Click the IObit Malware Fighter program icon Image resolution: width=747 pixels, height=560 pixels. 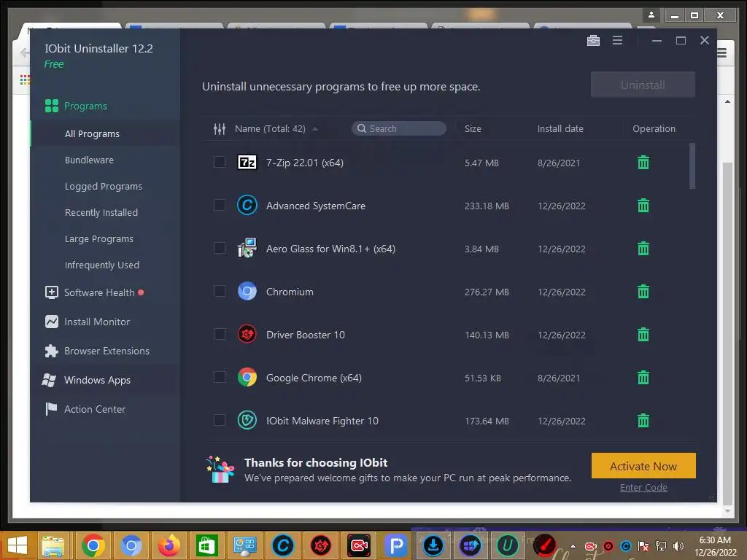click(x=247, y=421)
